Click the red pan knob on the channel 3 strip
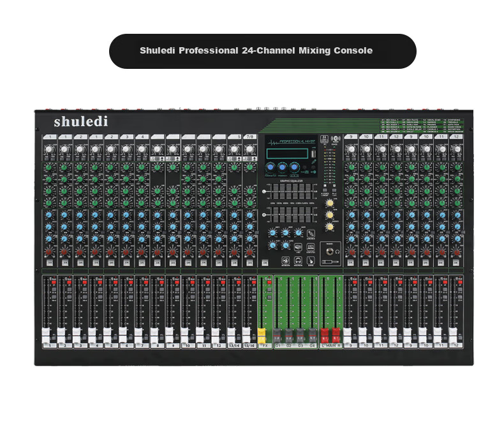 click(79, 252)
